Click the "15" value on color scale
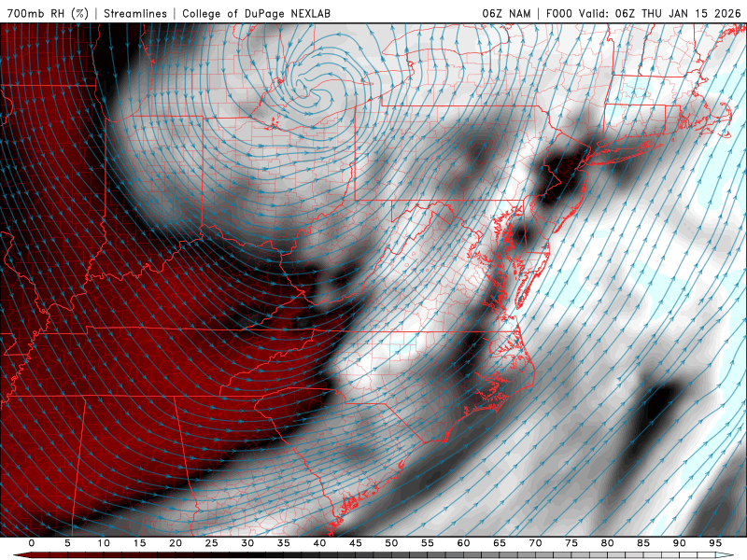 point(139,543)
